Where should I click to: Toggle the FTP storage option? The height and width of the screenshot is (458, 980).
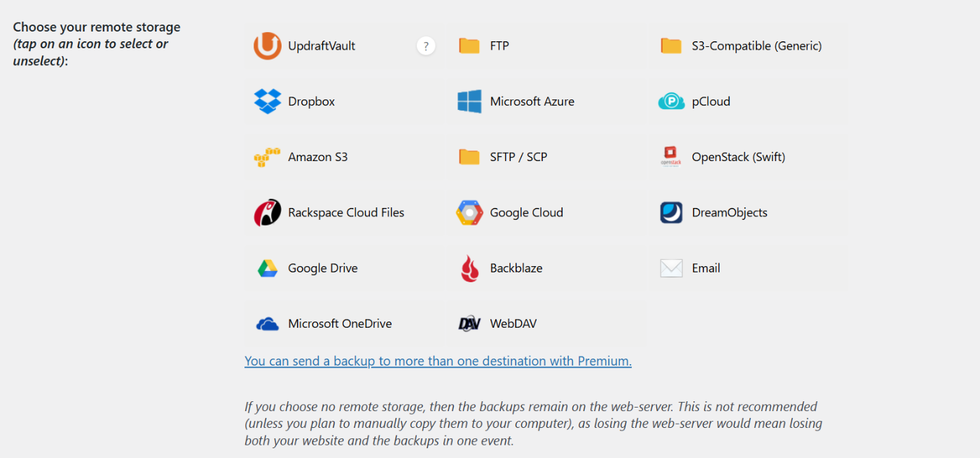tap(468, 45)
